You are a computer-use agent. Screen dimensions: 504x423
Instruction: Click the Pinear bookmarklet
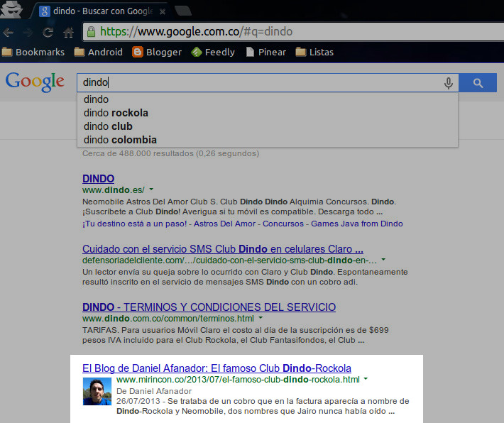pyautogui.click(x=265, y=52)
